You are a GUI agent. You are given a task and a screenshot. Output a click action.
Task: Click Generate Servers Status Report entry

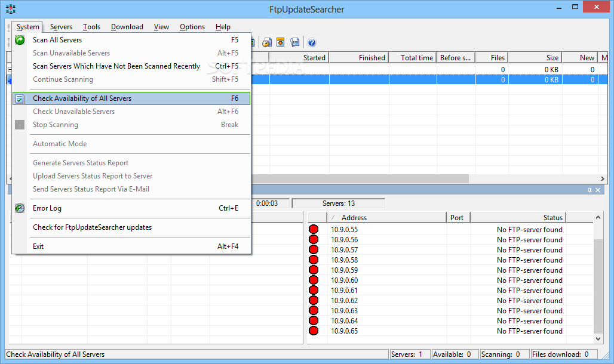tap(131, 164)
